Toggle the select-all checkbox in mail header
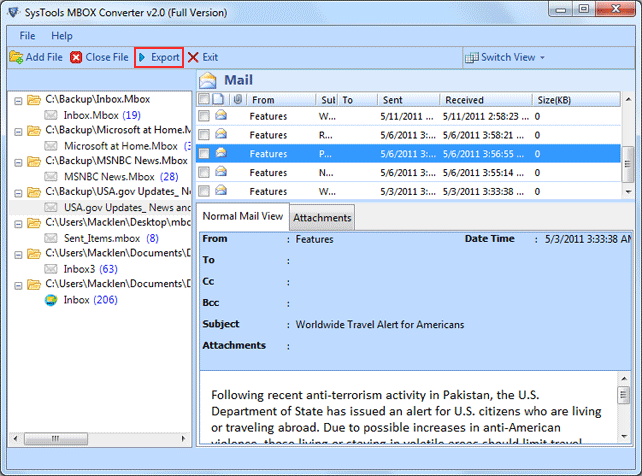The image size is (642, 476). [204, 100]
